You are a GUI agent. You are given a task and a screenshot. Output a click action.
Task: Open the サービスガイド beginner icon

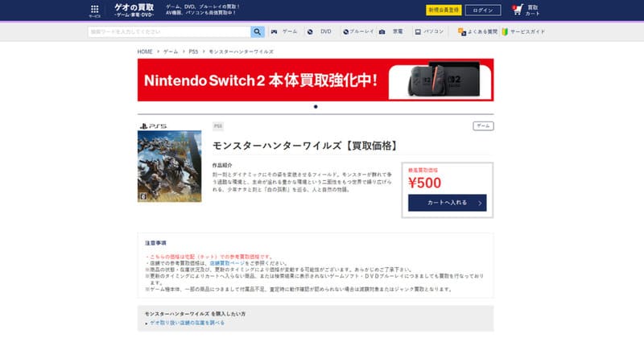click(x=505, y=31)
